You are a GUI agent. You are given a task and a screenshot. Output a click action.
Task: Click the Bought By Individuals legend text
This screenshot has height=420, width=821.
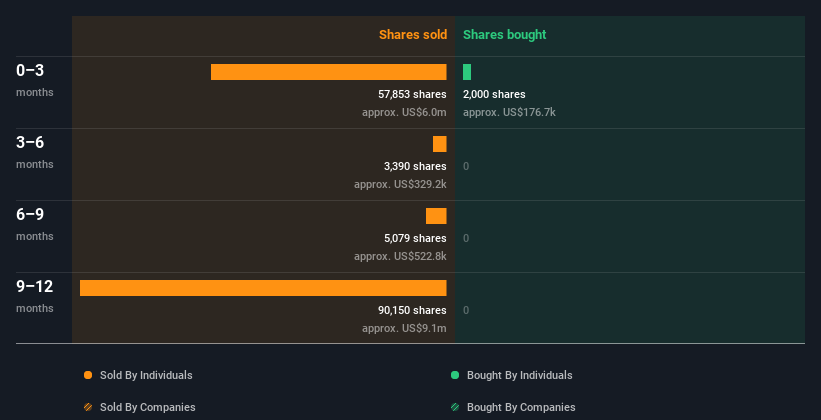(519, 375)
